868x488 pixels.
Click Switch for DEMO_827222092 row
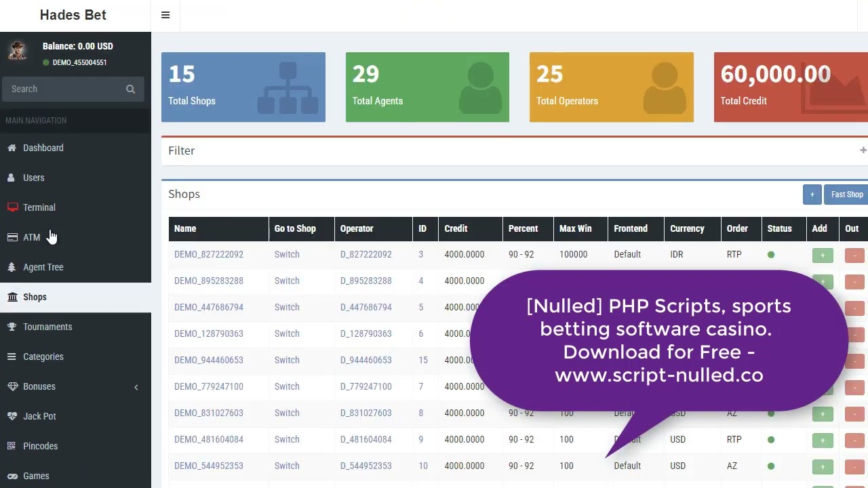(x=287, y=254)
